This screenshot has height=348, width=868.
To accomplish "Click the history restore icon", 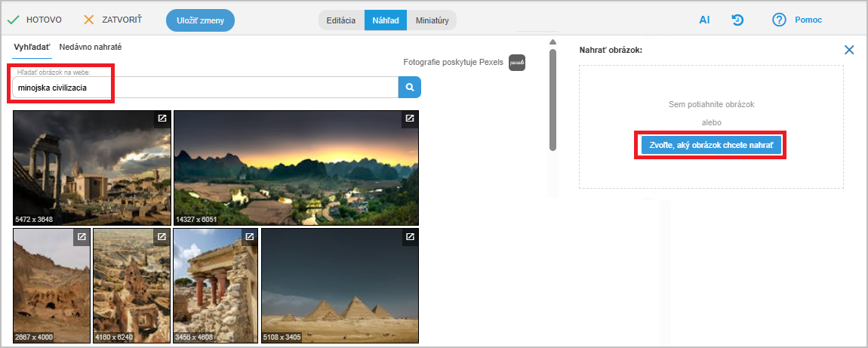I will pos(737,20).
